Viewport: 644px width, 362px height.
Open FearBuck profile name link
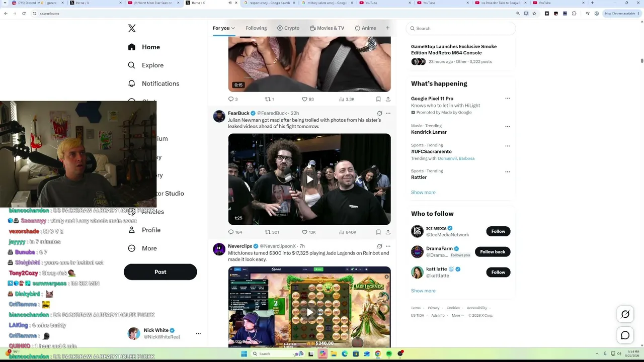pos(238,113)
